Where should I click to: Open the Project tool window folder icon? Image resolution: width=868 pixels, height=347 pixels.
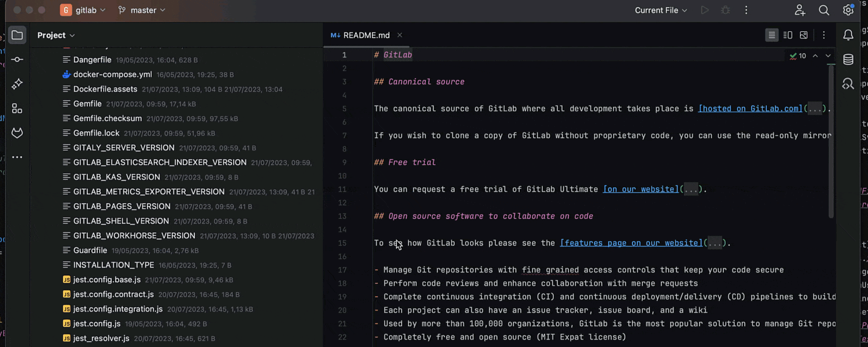(x=17, y=35)
